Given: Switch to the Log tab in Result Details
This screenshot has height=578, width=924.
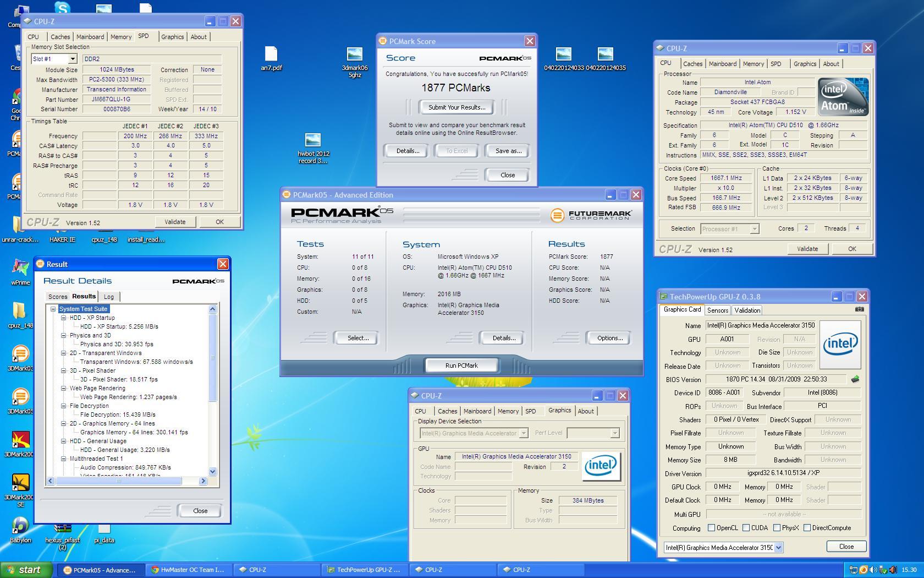Looking at the screenshot, I should click(109, 297).
